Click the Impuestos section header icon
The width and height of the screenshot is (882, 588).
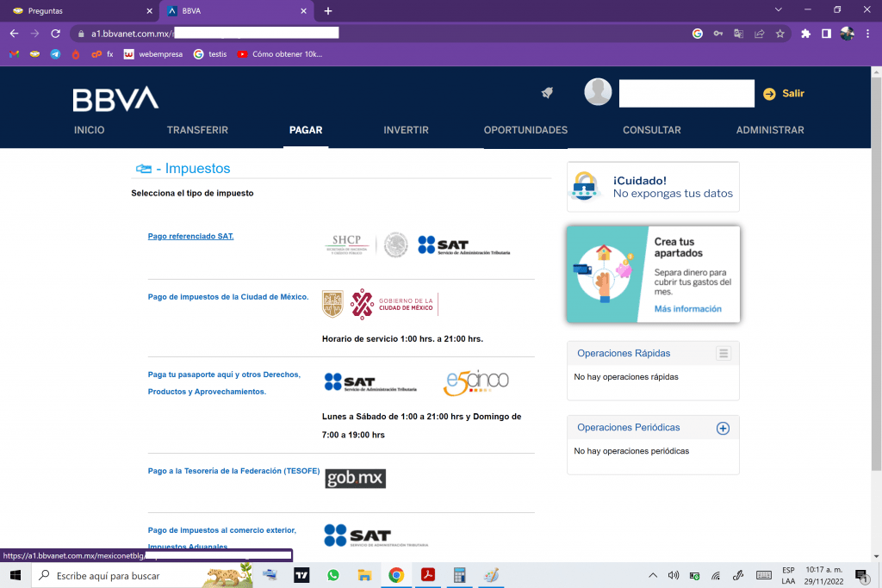tap(144, 169)
